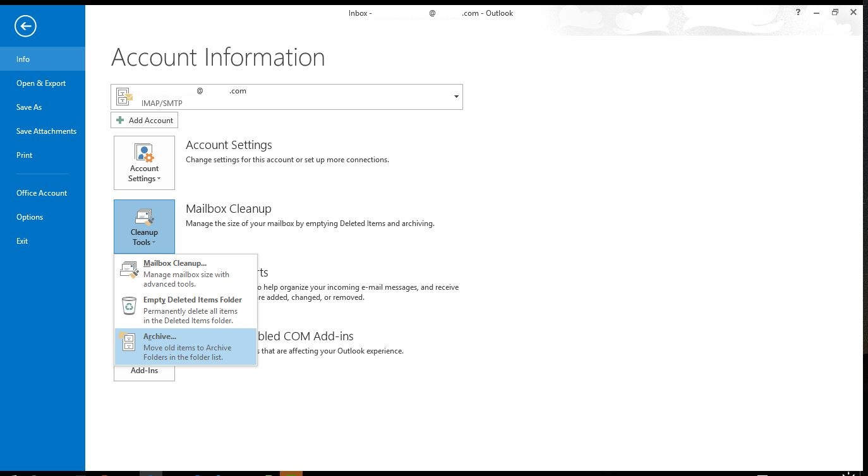Click the Mailbox Cleanup heading text
Screen dimensions: 868x476
tap(229, 208)
